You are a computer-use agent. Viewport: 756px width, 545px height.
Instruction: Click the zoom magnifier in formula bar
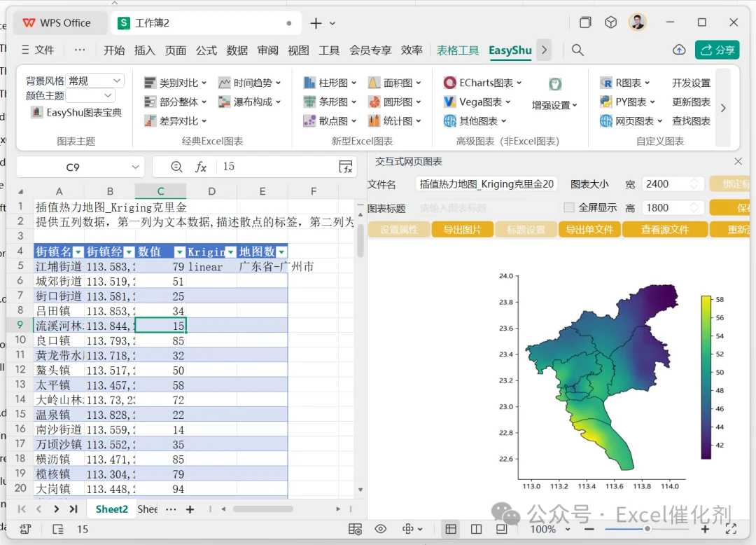coord(176,167)
